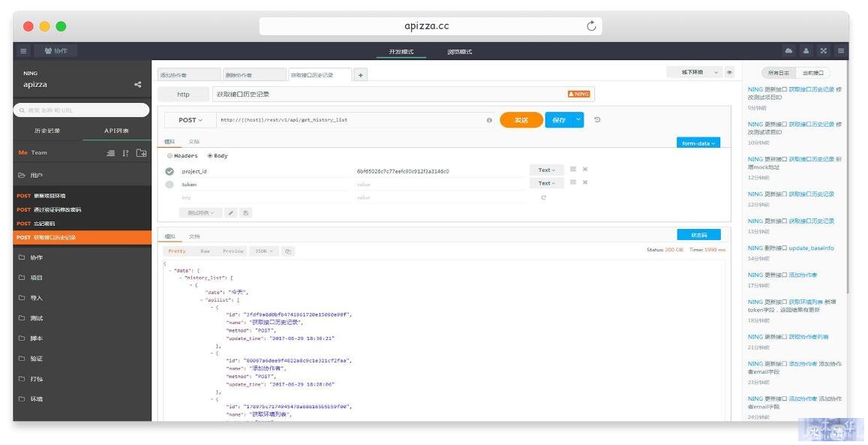Viewport: 868px width, 445px height.
Task: Open the hamburger menu in top-left header
Action: [x=23, y=51]
